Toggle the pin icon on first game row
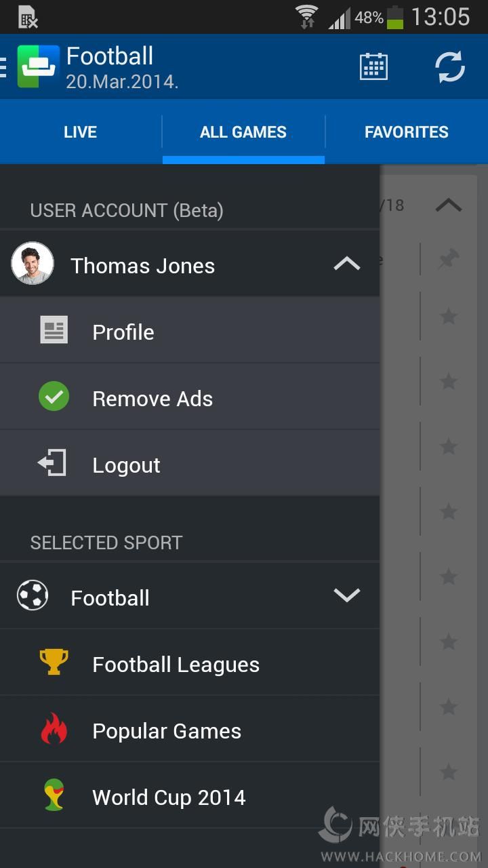The width and height of the screenshot is (488, 868). tap(448, 259)
